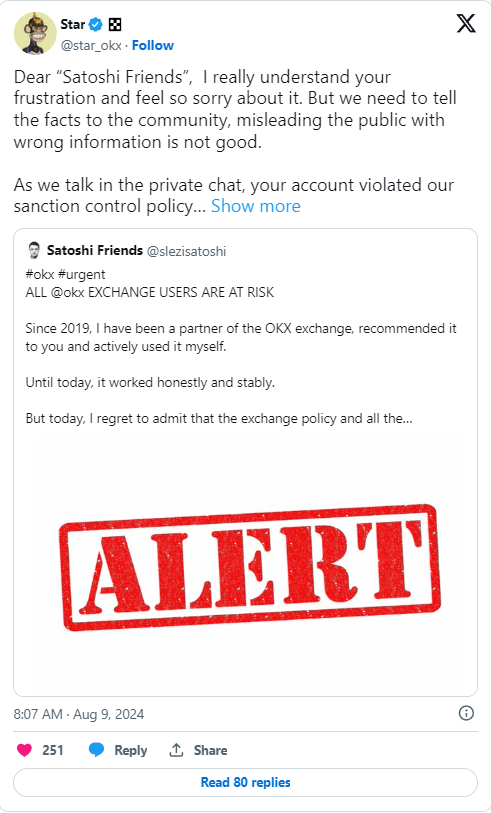Expand tweet with Show more
The image size is (491, 813).
click(256, 206)
